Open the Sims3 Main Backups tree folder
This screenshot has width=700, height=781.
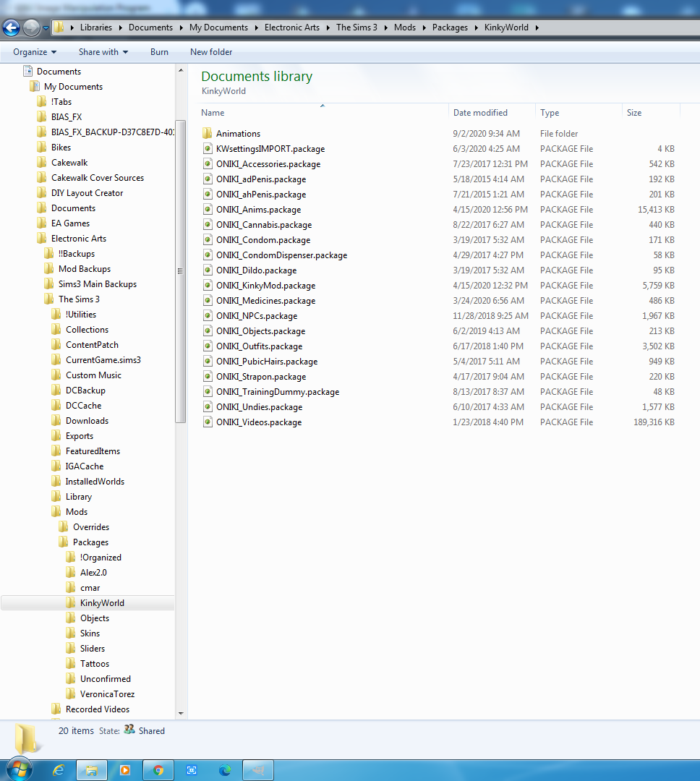click(x=98, y=284)
